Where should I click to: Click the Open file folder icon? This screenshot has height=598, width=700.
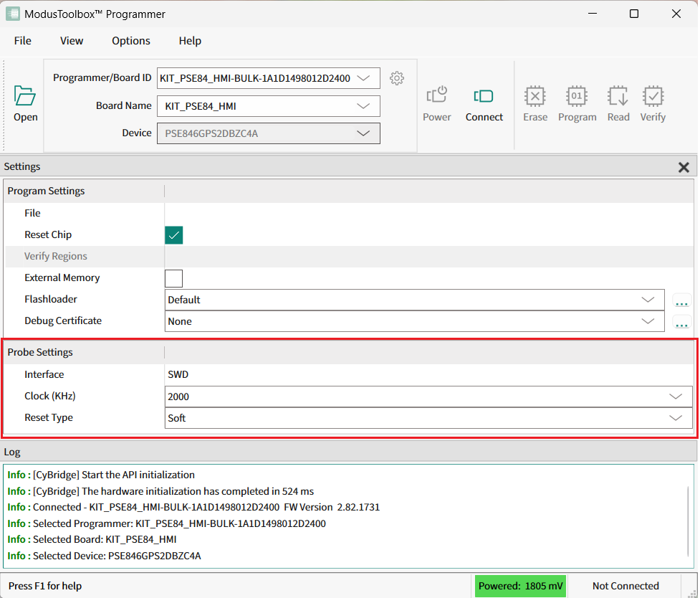click(25, 95)
